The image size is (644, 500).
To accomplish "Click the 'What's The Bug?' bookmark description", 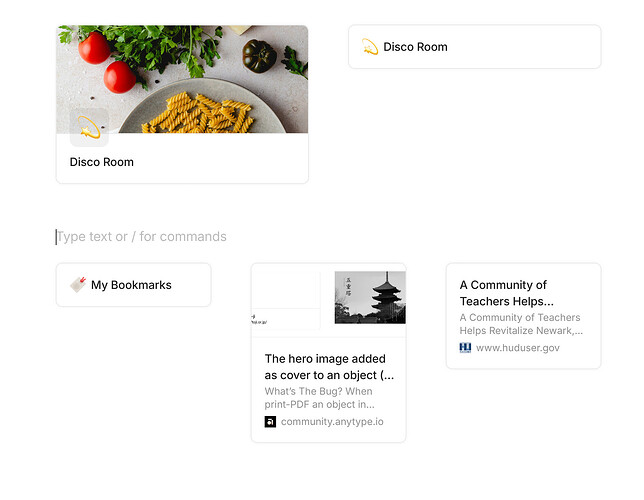I will tap(320, 398).
